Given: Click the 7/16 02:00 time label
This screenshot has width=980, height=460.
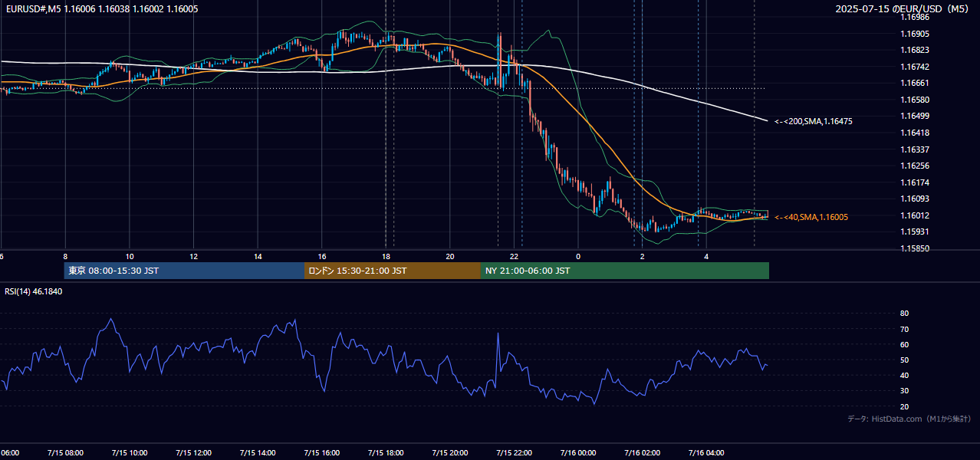Looking at the screenshot, I should 643,453.
